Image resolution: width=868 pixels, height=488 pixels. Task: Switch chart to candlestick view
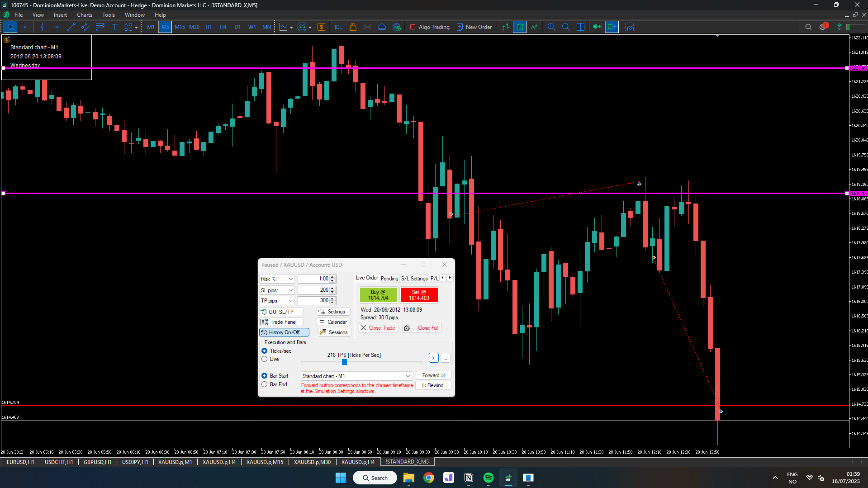(520, 27)
